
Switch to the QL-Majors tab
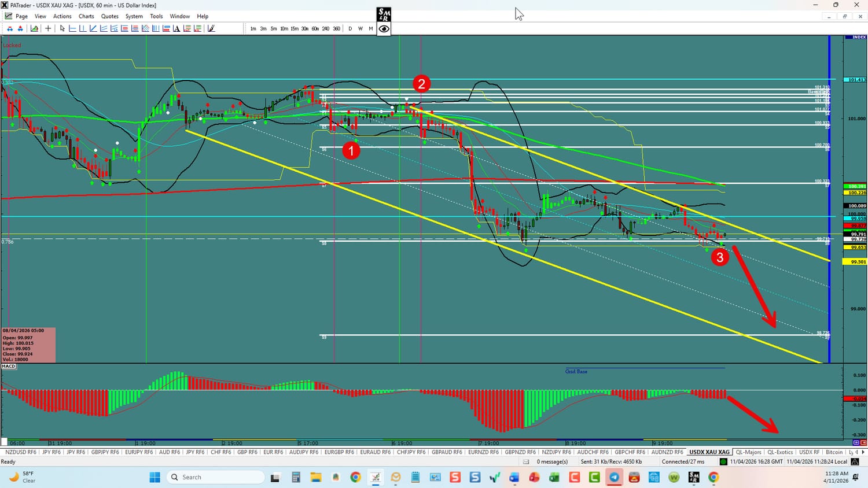(x=748, y=452)
